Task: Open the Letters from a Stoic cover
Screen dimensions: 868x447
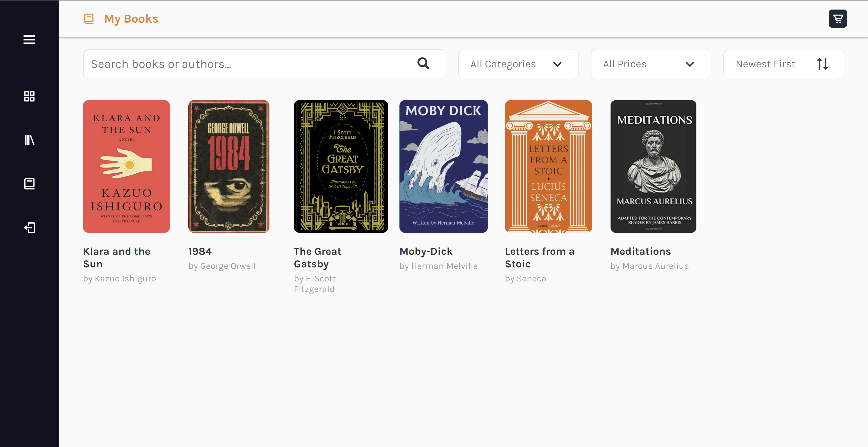Action: click(x=548, y=166)
